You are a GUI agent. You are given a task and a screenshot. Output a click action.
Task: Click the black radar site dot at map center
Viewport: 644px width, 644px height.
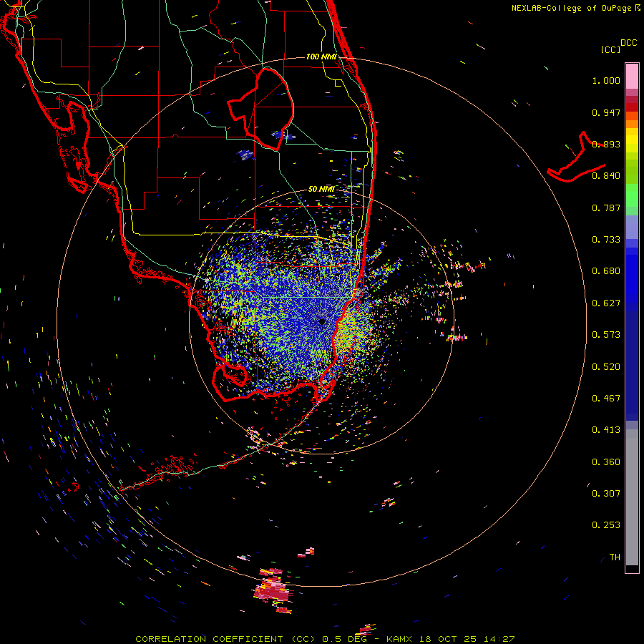(322, 321)
